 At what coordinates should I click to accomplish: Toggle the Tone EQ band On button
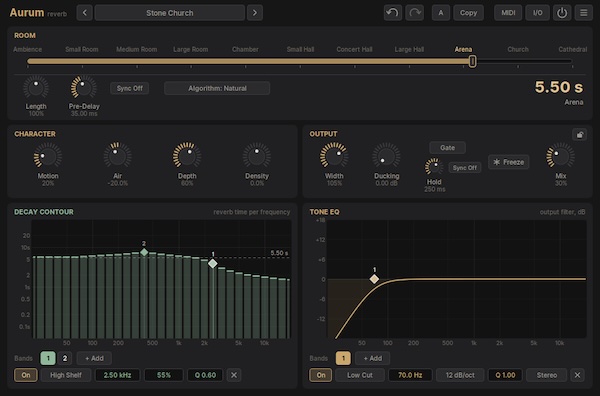pos(321,375)
